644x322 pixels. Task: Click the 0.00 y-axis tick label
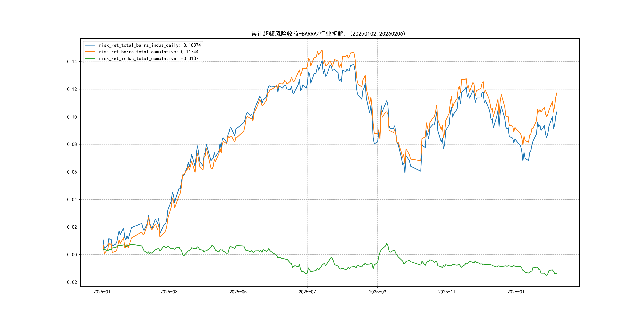pyautogui.click(x=72, y=255)
